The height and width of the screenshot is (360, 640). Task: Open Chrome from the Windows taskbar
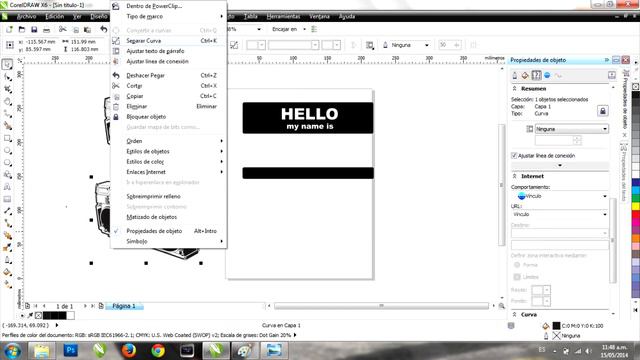point(158,350)
